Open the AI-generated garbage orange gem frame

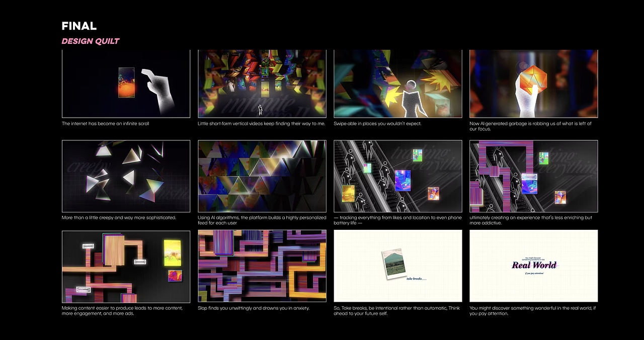(533, 83)
